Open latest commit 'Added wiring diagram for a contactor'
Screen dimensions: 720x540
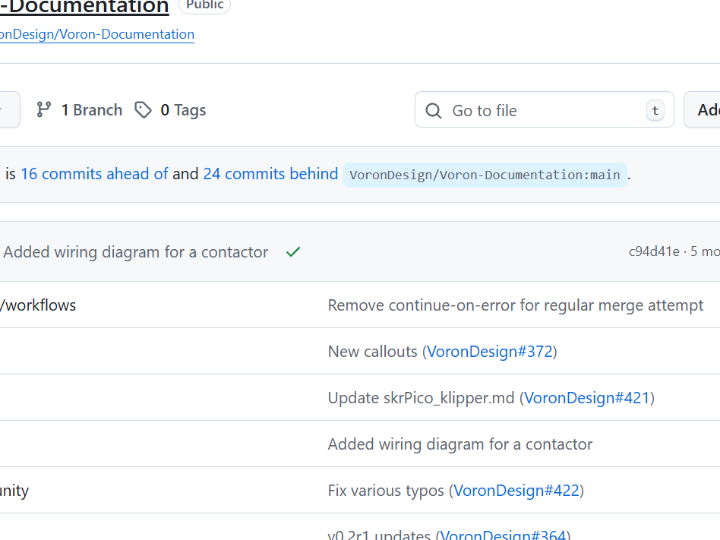[x=136, y=252]
